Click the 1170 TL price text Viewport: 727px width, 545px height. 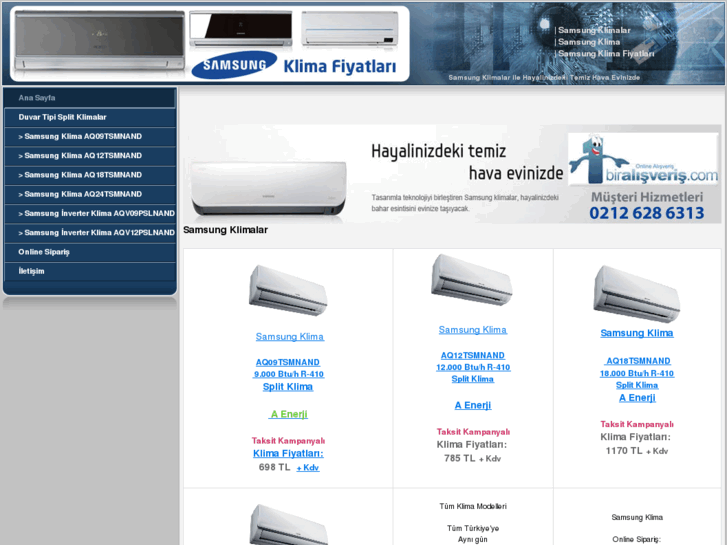(x=624, y=451)
